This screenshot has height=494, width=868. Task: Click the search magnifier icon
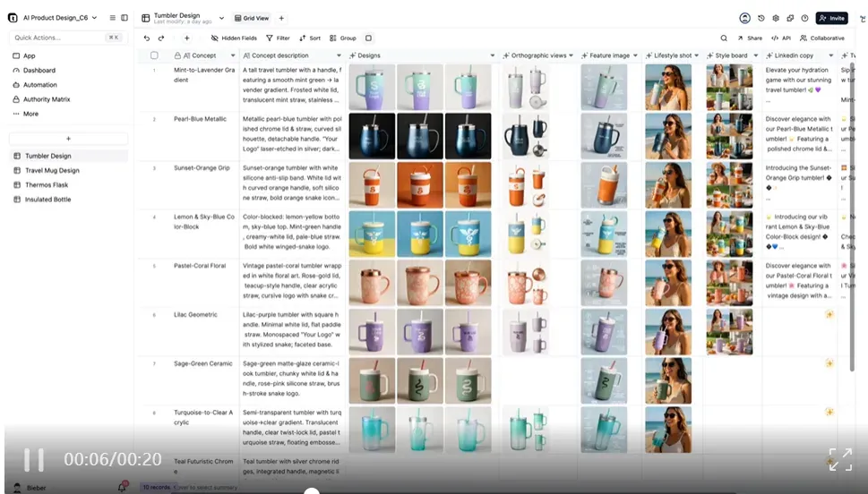[724, 38]
